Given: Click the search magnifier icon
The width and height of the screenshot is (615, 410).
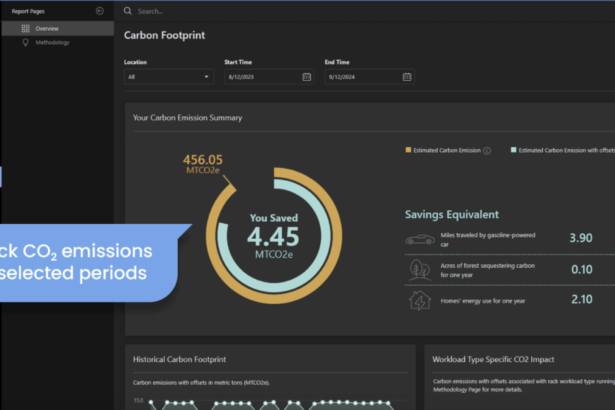Looking at the screenshot, I should click(x=128, y=11).
